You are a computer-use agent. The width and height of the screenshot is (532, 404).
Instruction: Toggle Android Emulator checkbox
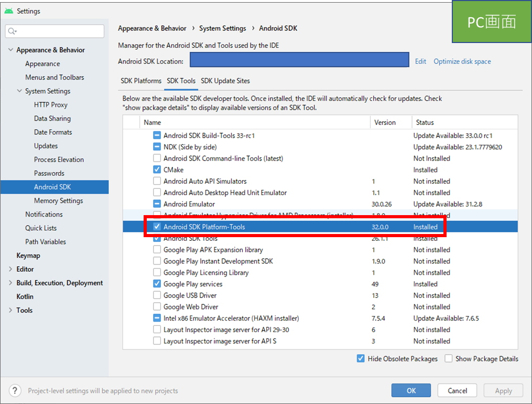pos(157,204)
